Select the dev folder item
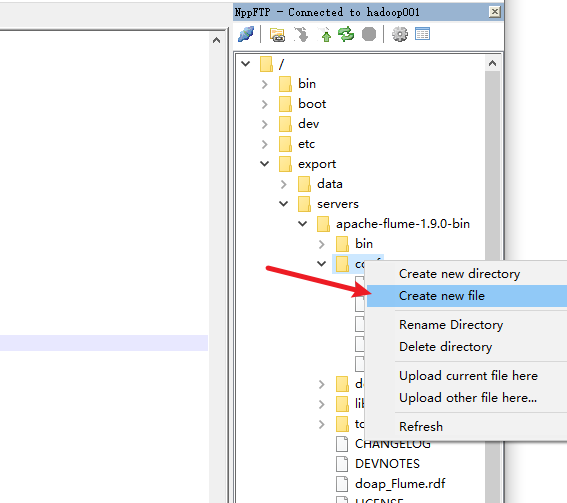 (308, 124)
